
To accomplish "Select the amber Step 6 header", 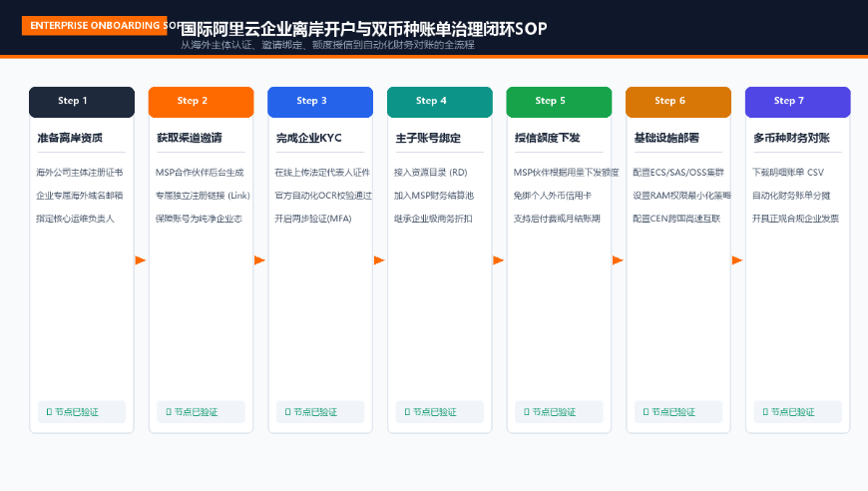I will click(678, 102).
